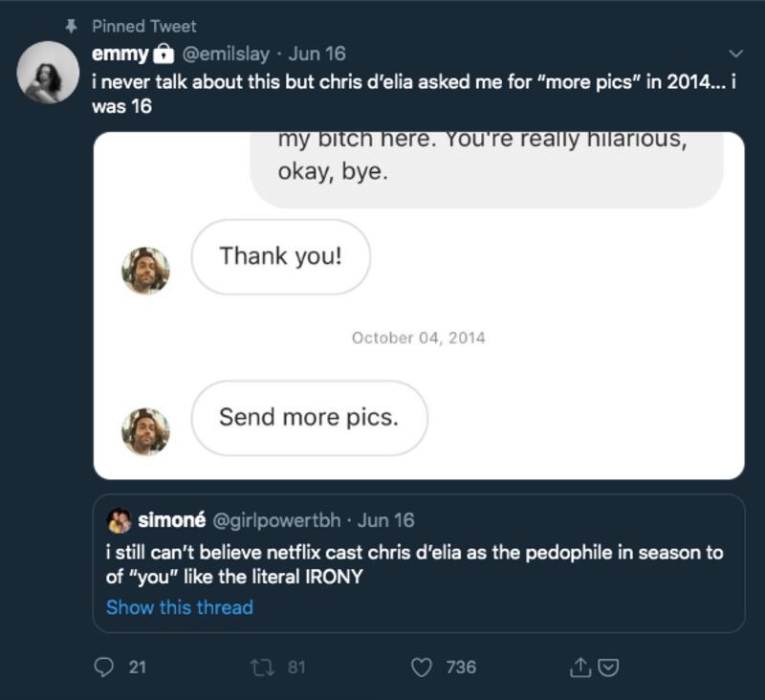
Task: Open the @girlpowertbh profile handle
Action: [273, 520]
